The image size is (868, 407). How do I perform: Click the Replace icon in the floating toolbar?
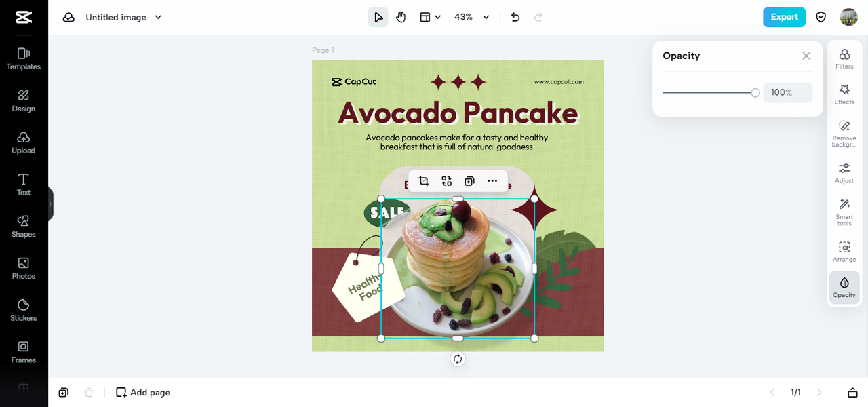pyautogui.click(x=446, y=181)
